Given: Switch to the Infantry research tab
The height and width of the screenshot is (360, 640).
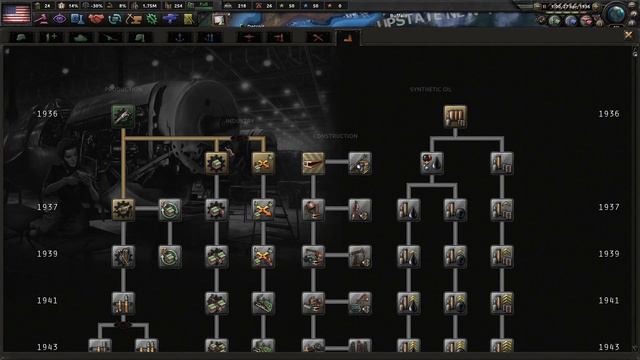Looking at the screenshot, I should tap(22, 38).
